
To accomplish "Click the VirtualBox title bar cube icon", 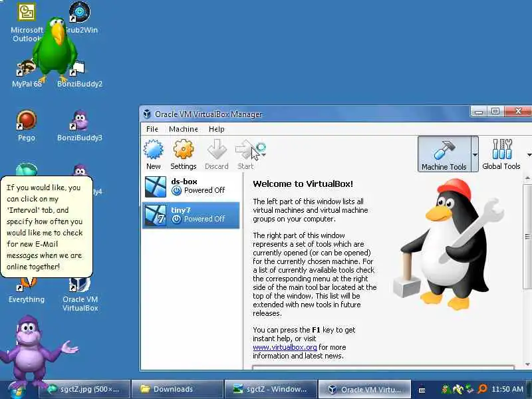I will [x=147, y=114].
